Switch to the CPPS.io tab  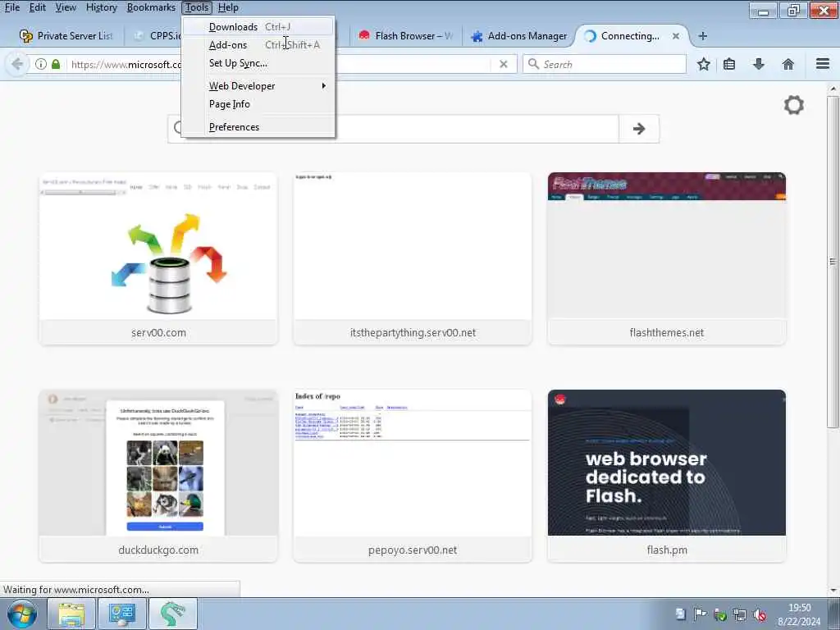tap(157, 36)
